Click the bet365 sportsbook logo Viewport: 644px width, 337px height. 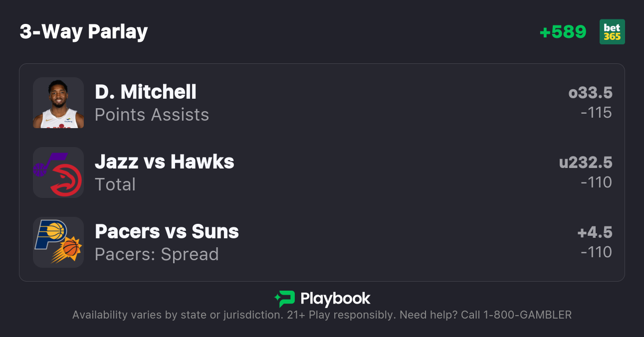click(612, 32)
